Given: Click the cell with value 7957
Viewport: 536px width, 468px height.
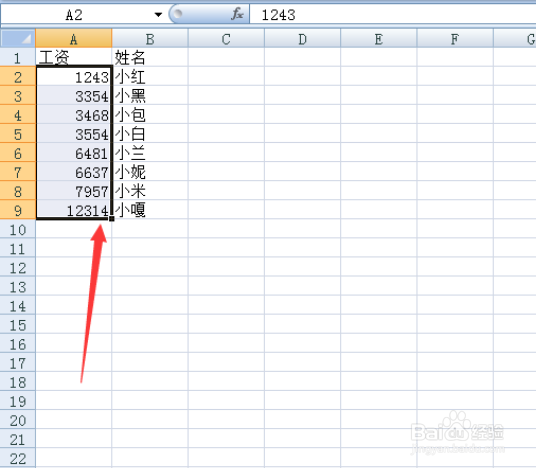Looking at the screenshot, I should [x=73, y=190].
